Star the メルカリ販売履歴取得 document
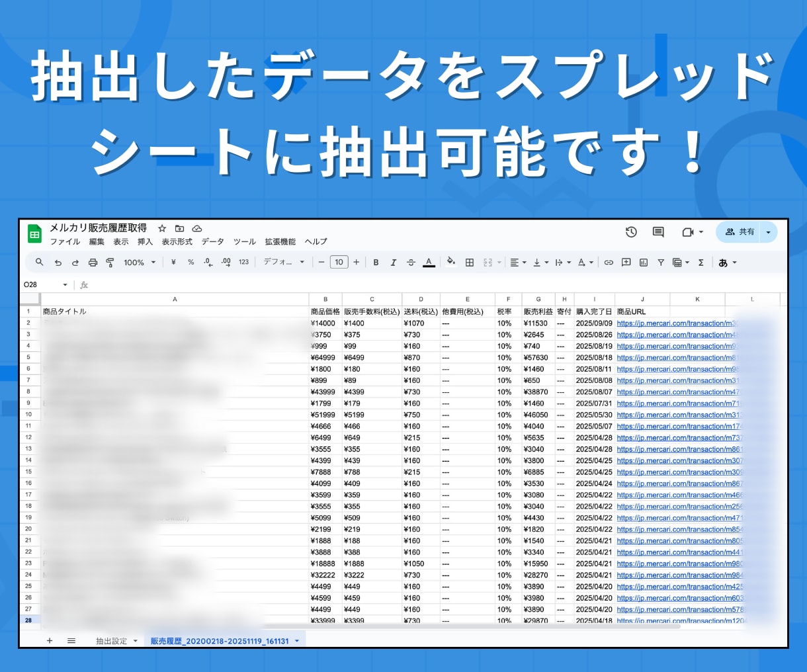The height and width of the screenshot is (672, 807). [162, 228]
